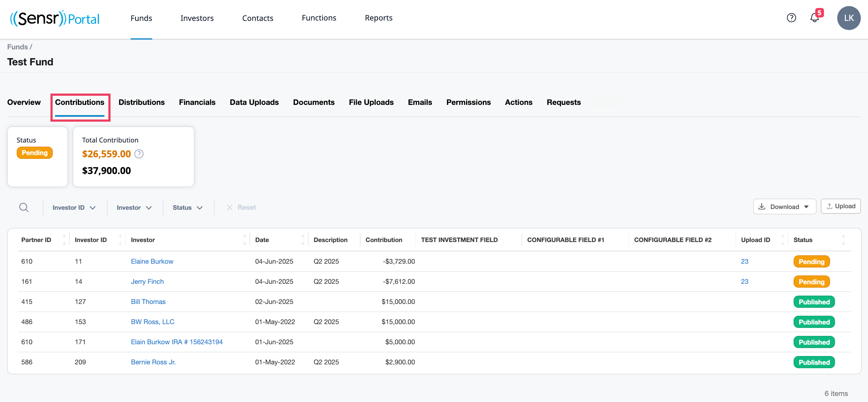The height and width of the screenshot is (402, 868).
Task: Reset the applied filters
Action: [x=241, y=207]
